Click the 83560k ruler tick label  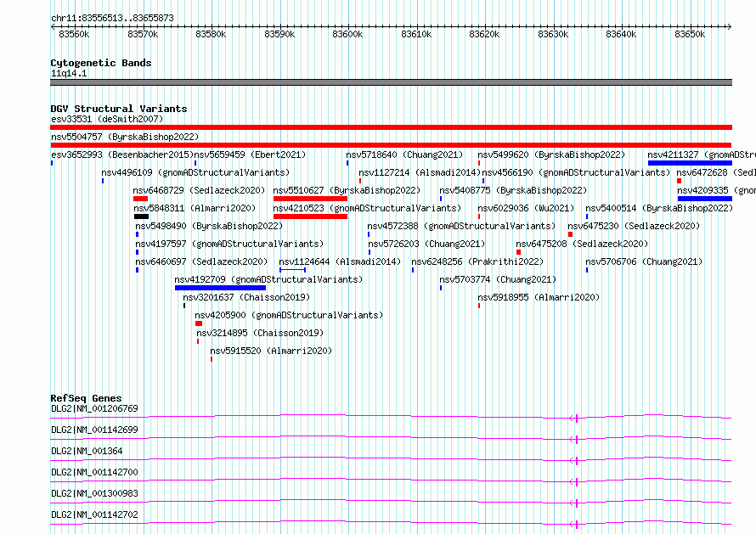coord(74,34)
